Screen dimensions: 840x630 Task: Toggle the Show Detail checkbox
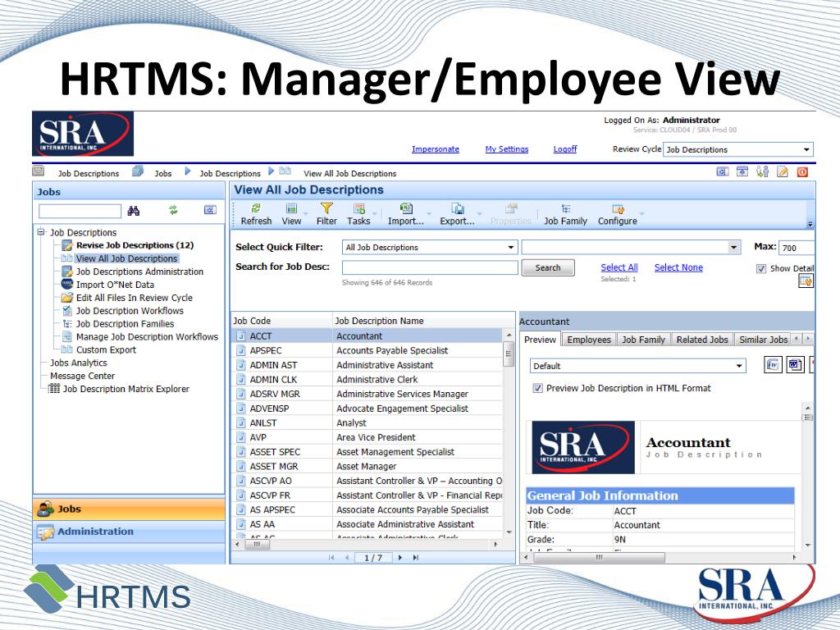[761, 268]
